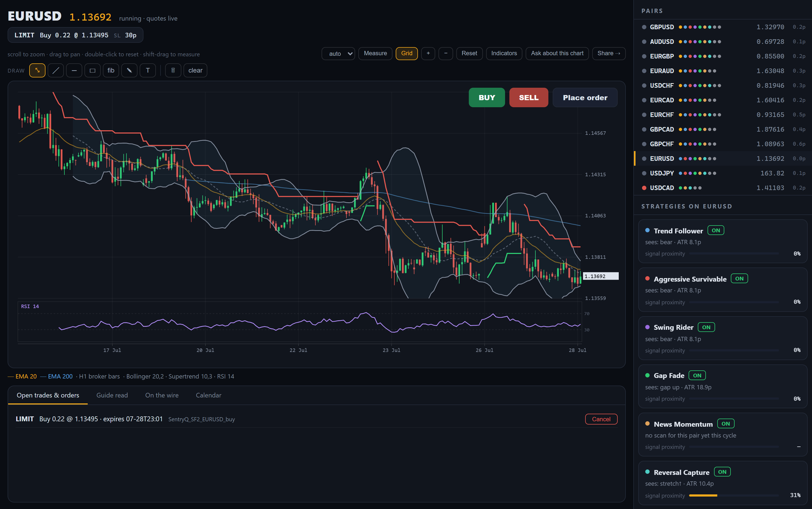Image resolution: width=812 pixels, height=509 pixels.
Task: Select the trend line draw tool
Action: 56,70
